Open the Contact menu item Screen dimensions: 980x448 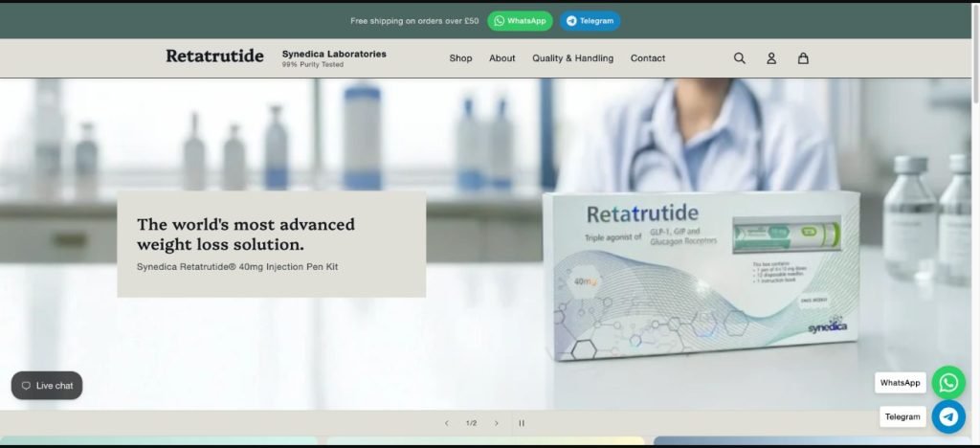[648, 58]
